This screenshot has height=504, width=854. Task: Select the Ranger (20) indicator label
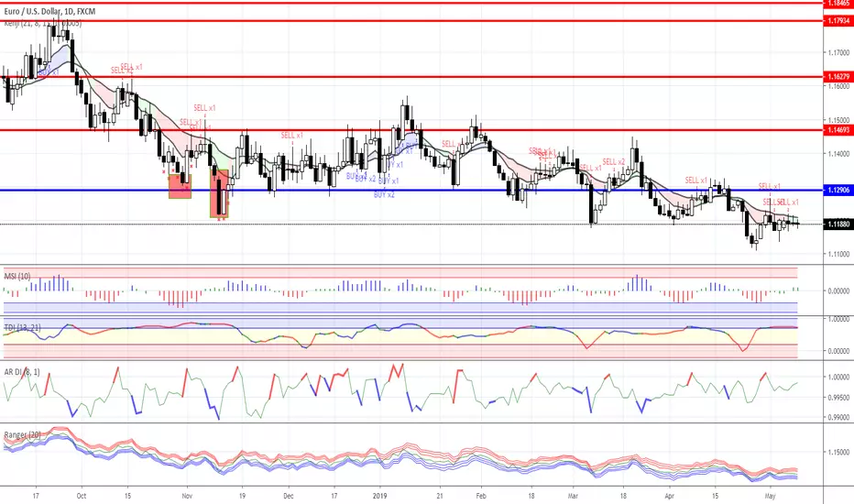point(22,434)
